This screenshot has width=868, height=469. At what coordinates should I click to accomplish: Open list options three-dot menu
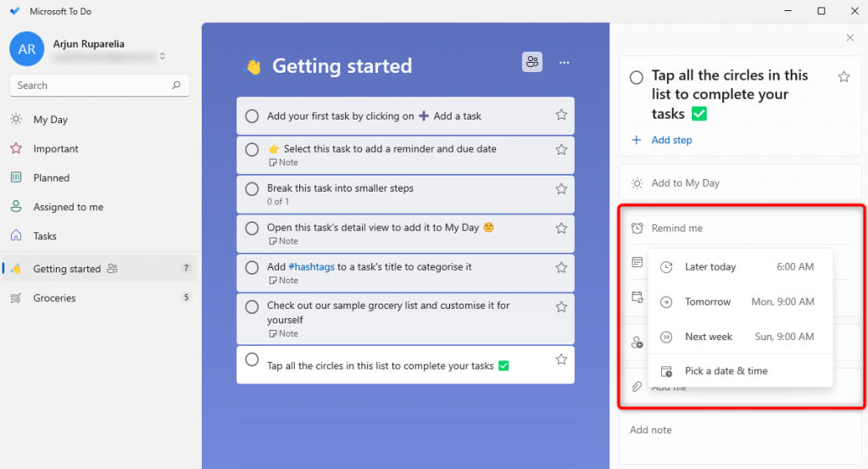coord(564,63)
